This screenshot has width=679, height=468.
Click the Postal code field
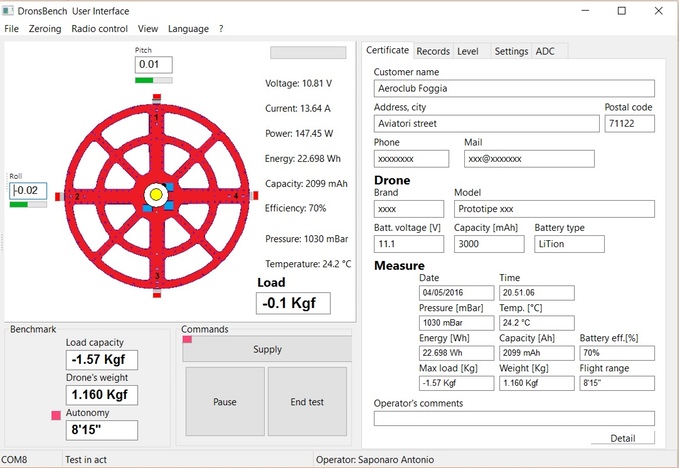tap(630, 123)
